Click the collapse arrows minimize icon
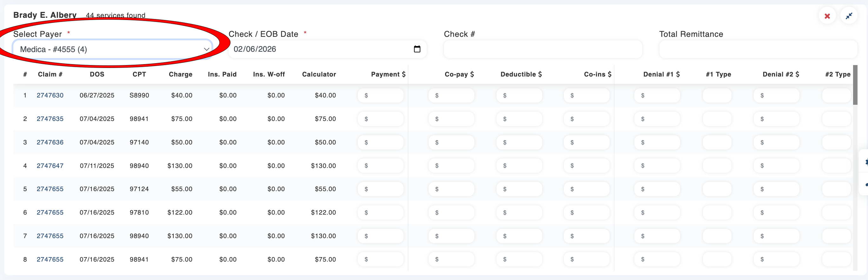This screenshot has height=280, width=868. [x=848, y=16]
